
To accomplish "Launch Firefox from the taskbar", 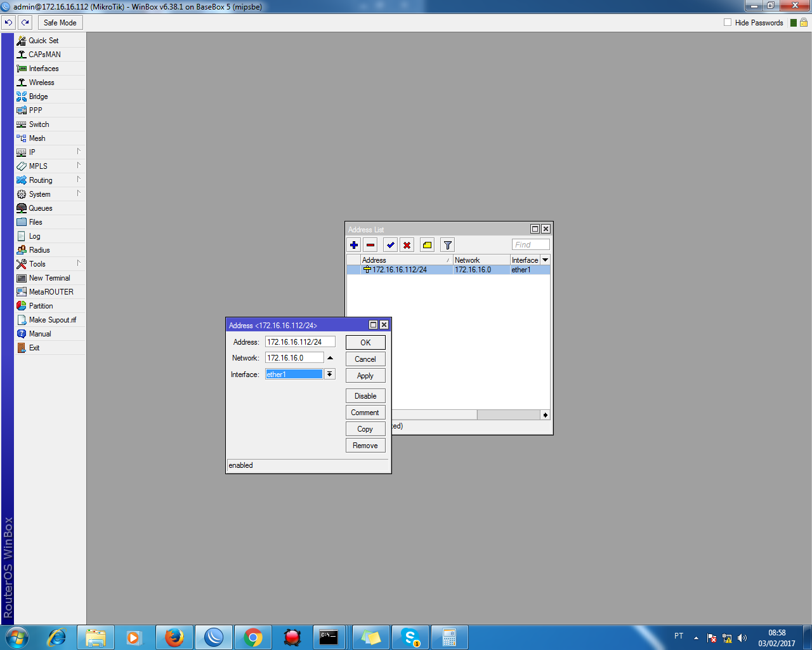I will point(174,637).
